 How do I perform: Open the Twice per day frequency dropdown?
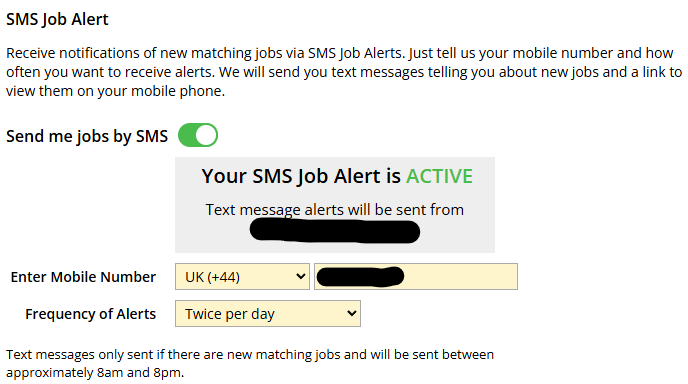click(268, 313)
